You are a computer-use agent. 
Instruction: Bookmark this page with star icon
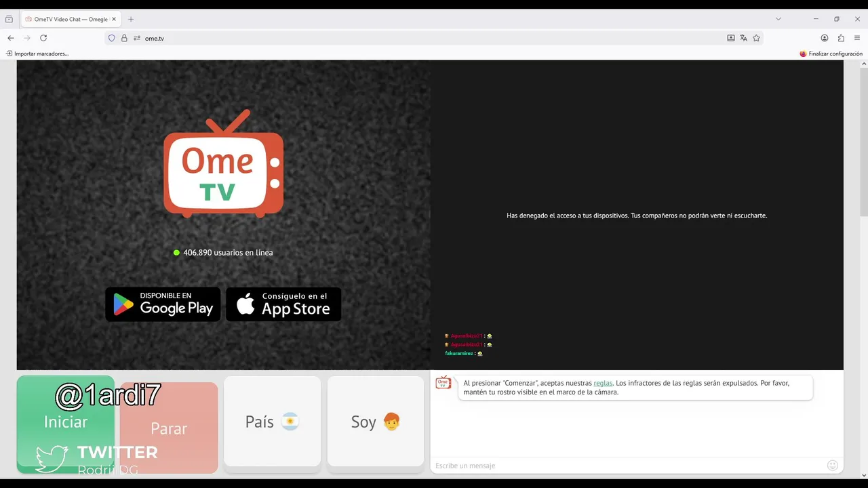(x=756, y=38)
